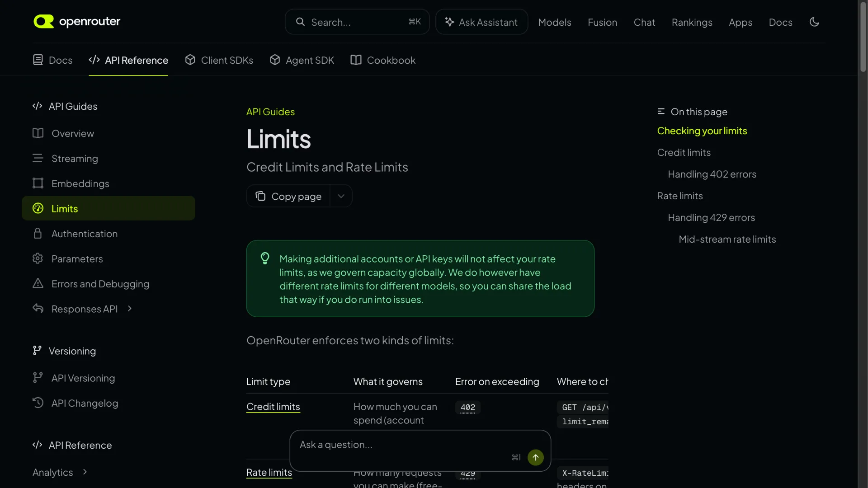
Task: Click the Search input field
Action: point(357,22)
